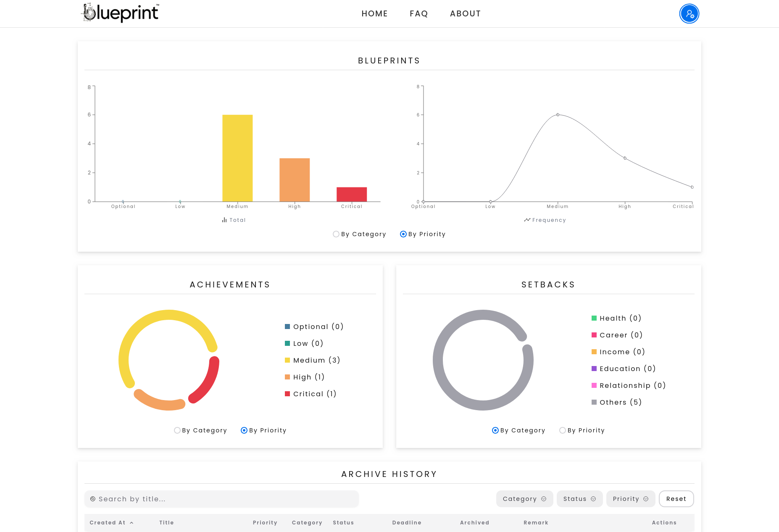Click the Medium legend square in Achievements
The height and width of the screenshot is (532, 779).
coord(287,360)
